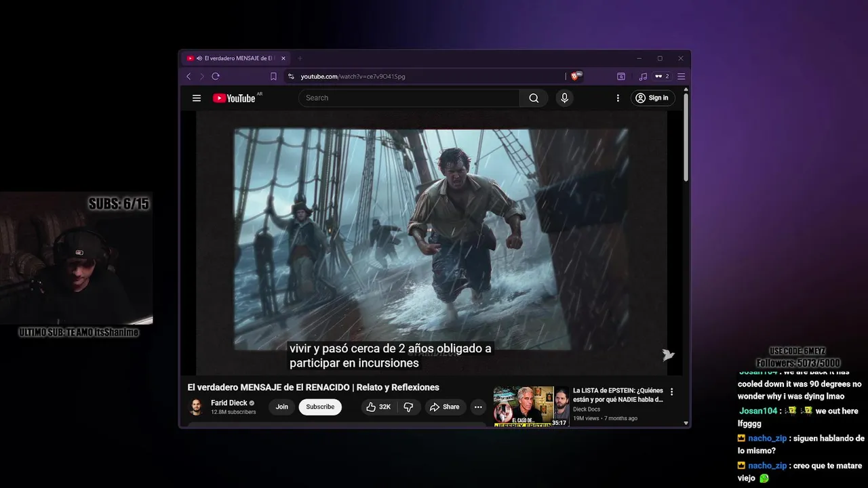
Task: Click the video player to pause playback
Action: tap(431, 243)
